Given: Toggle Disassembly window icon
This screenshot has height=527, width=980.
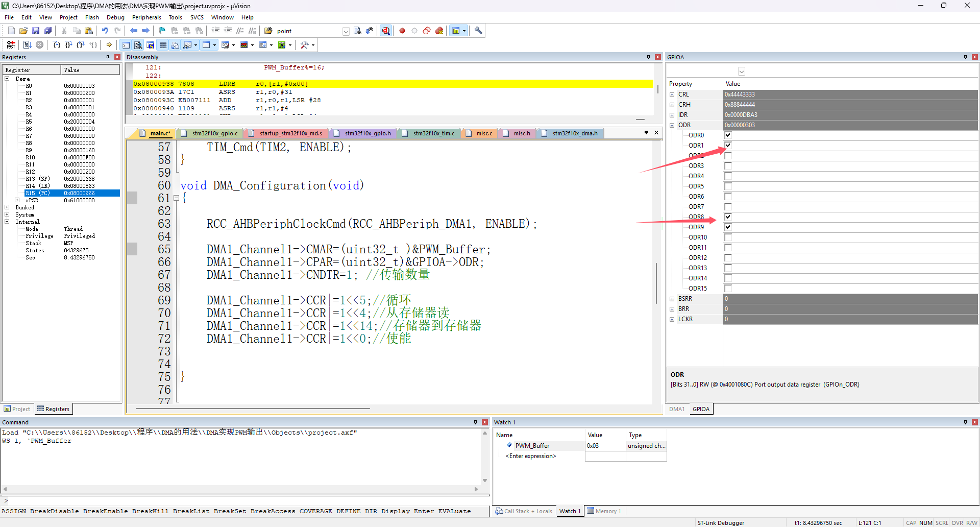Looking at the screenshot, I should pyautogui.click(x=138, y=45).
